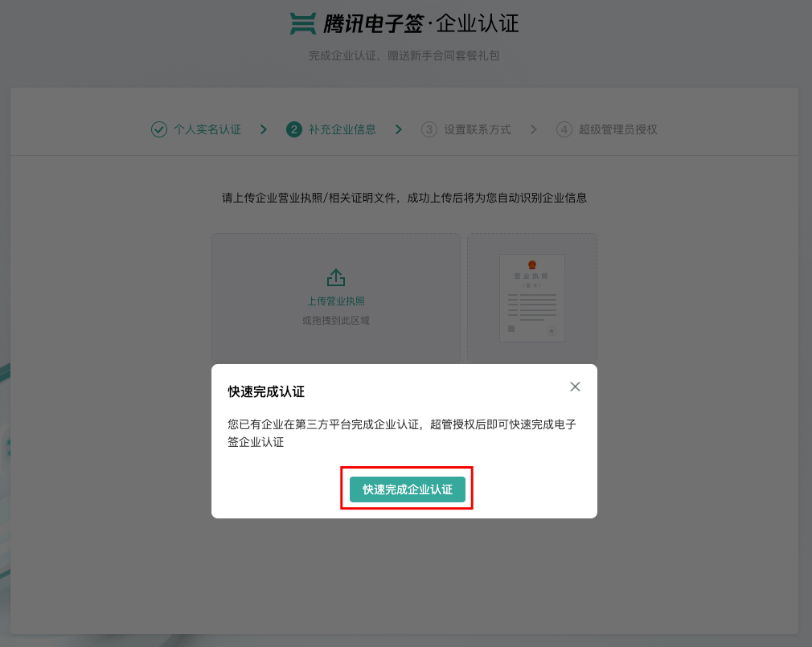Click the 腾讯电子签 title text
The height and width of the screenshot is (647, 812).
click(x=373, y=24)
